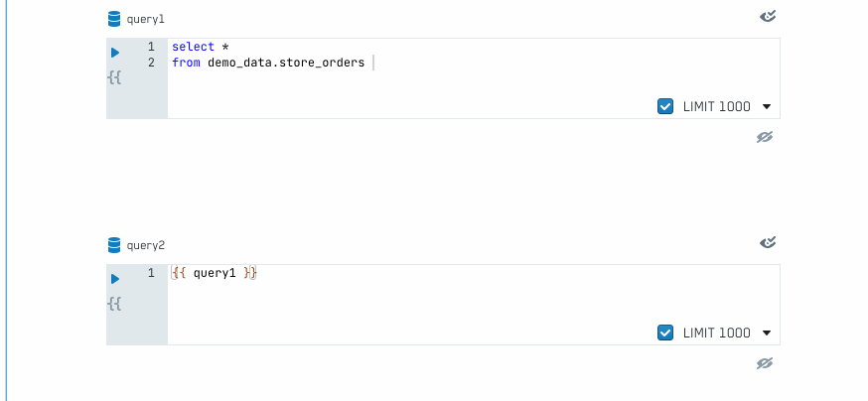Image resolution: width=868 pixels, height=401 pixels.
Task: Open query1 LIMIT dropdown arrow
Action: tap(767, 107)
